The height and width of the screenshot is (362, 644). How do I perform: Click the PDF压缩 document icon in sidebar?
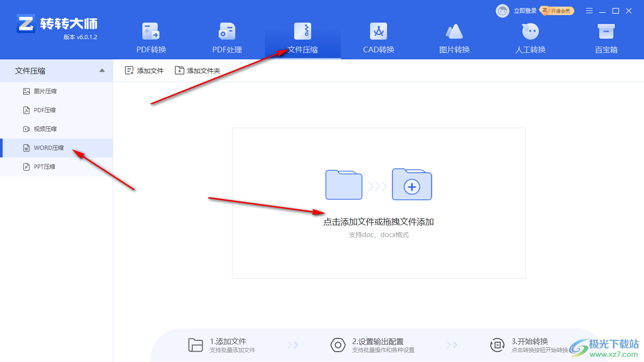tap(26, 110)
